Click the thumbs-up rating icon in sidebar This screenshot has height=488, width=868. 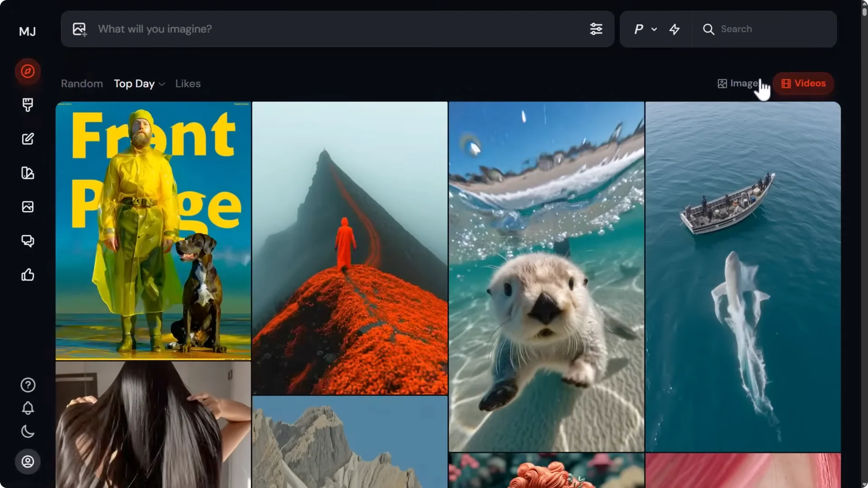click(x=28, y=275)
